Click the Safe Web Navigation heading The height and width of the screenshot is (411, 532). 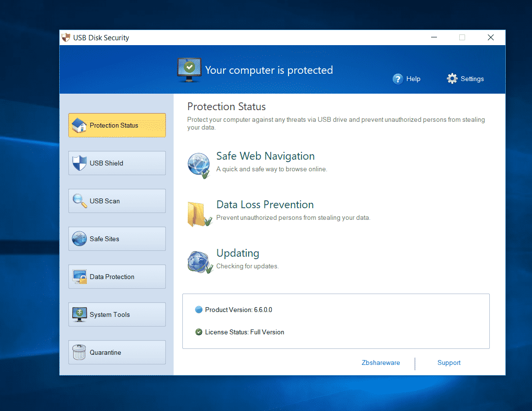[265, 156]
